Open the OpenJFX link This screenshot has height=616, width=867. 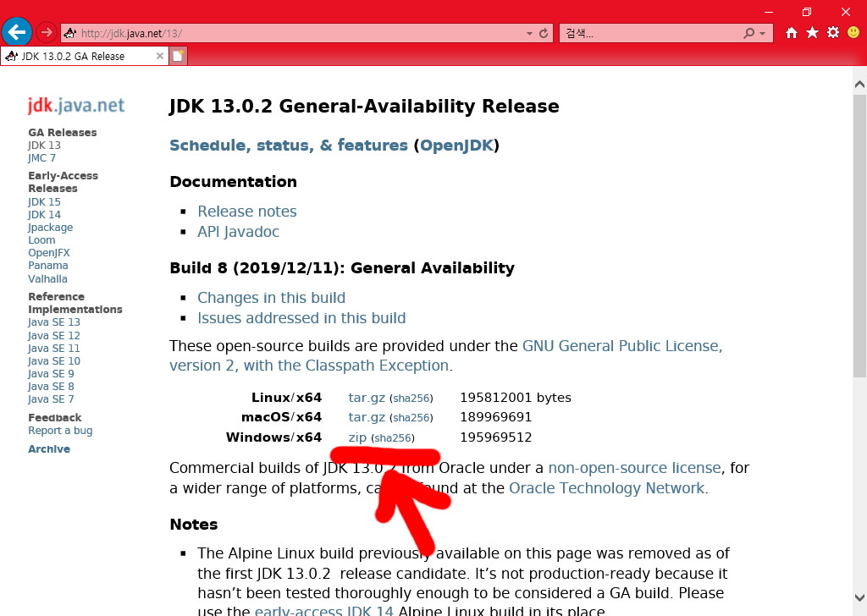(48, 252)
